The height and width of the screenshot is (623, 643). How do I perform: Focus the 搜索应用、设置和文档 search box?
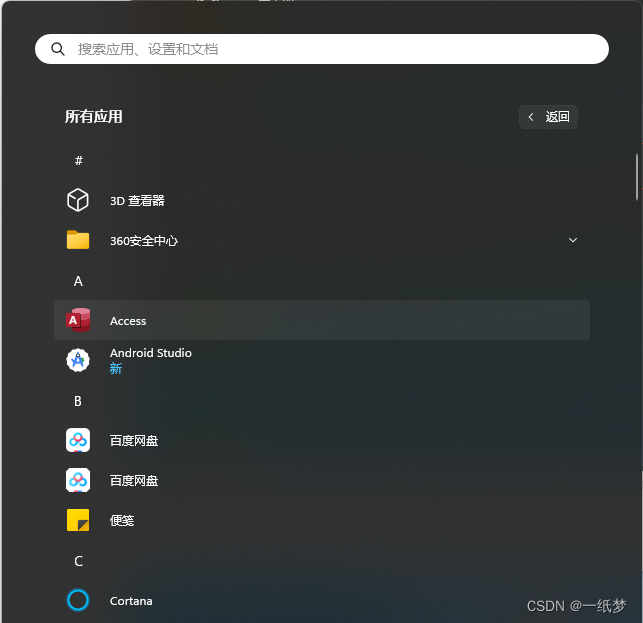(322, 49)
